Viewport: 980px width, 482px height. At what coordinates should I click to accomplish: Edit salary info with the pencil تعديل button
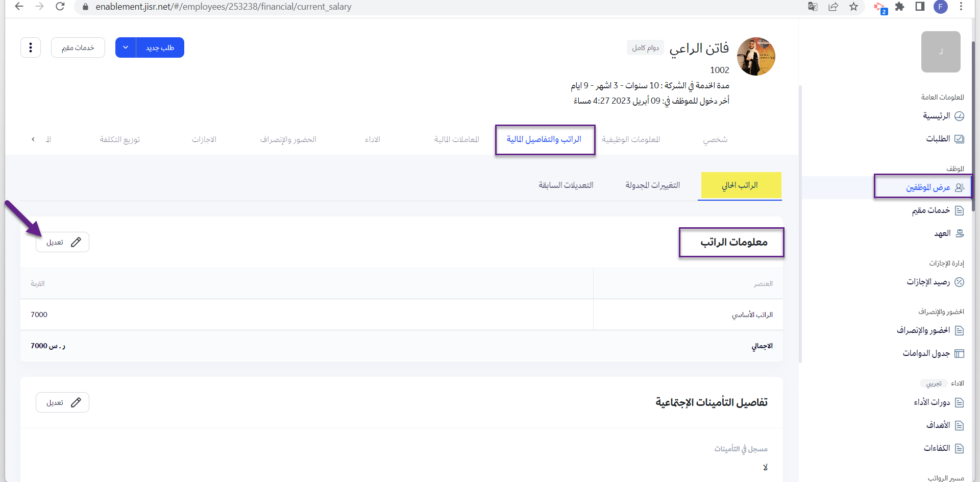[63, 242]
